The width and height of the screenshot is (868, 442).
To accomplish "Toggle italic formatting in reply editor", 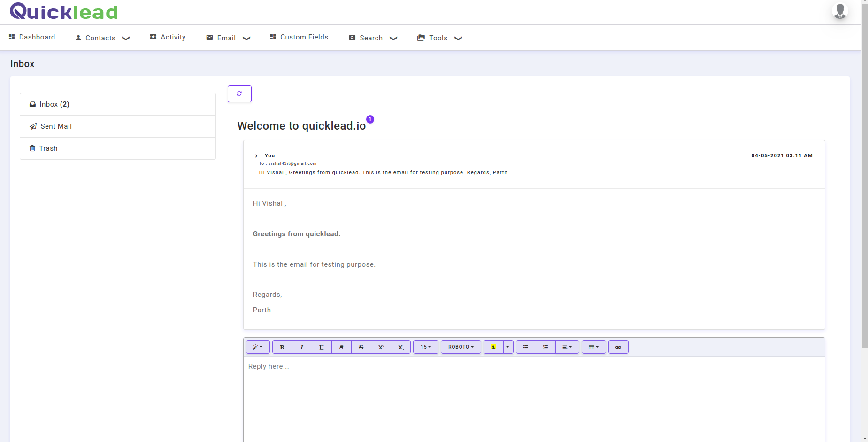I will 302,347.
